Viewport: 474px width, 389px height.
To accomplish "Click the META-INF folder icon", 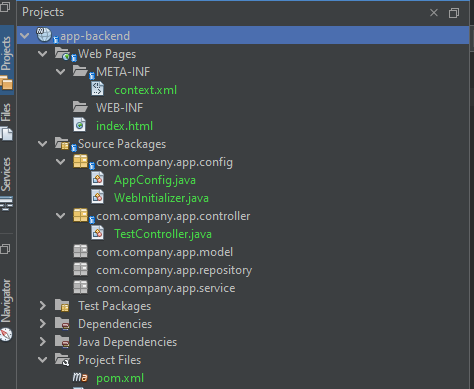I will click(80, 71).
